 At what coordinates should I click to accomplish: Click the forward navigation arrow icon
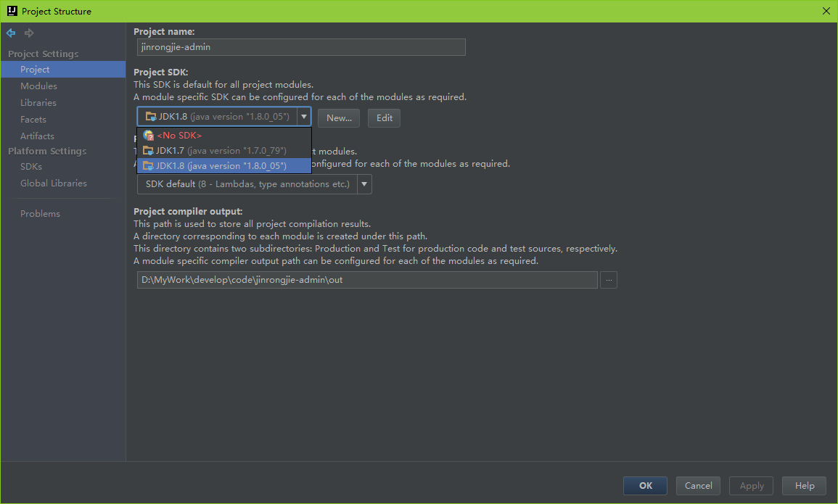pos(29,33)
